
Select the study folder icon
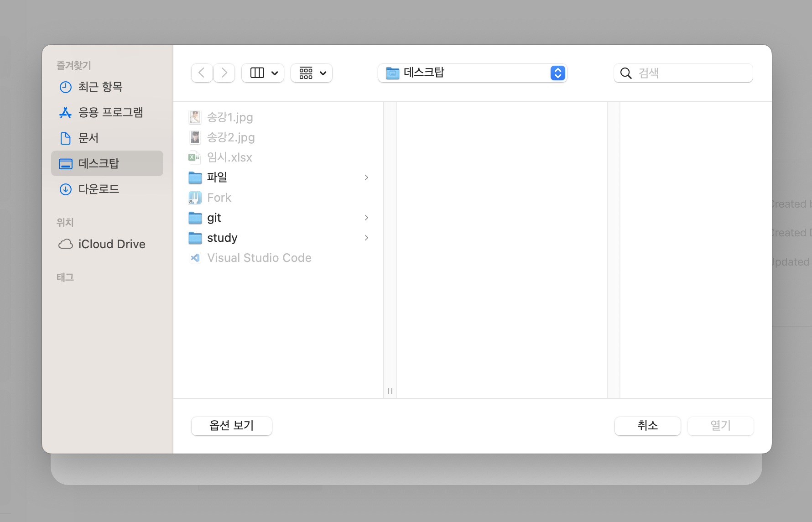point(195,238)
